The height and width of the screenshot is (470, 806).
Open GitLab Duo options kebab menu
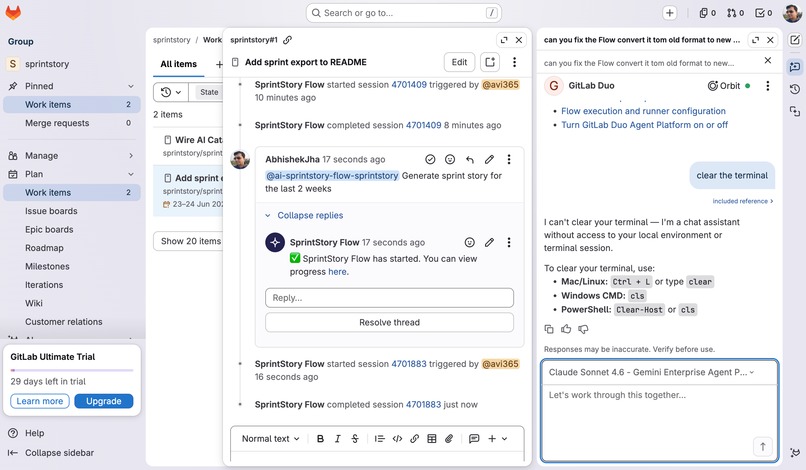point(767,86)
